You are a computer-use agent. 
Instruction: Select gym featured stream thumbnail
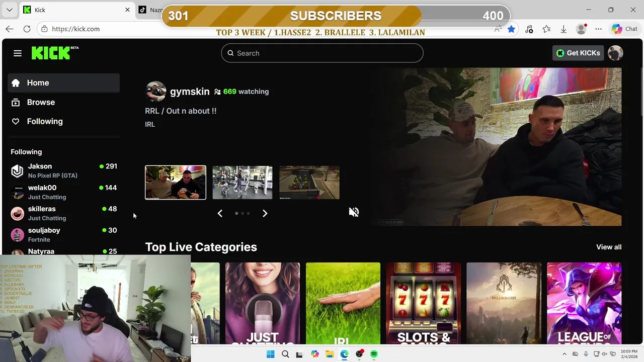[243, 183]
